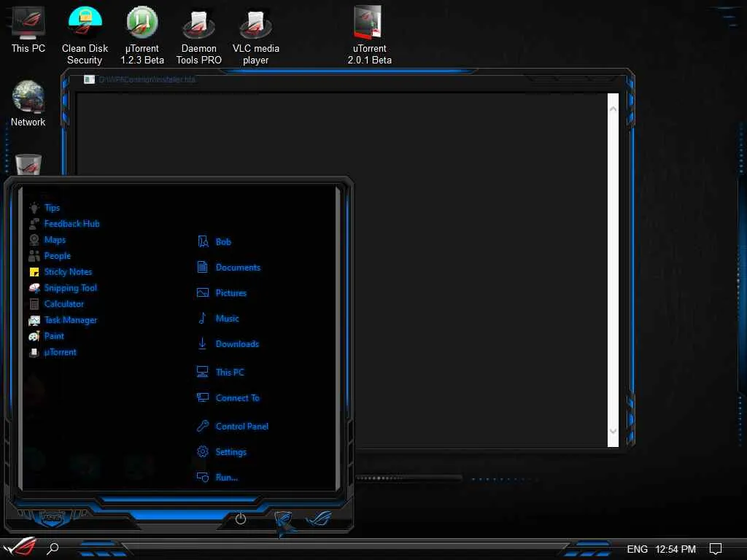Click the ASUS logo badge in start menu
The image size is (747, 560).
[x=51, y=517]
